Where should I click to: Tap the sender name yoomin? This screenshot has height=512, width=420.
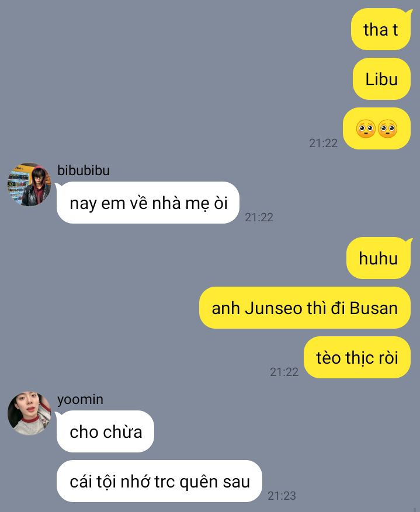pyautogui.click(x=80, y=399)
